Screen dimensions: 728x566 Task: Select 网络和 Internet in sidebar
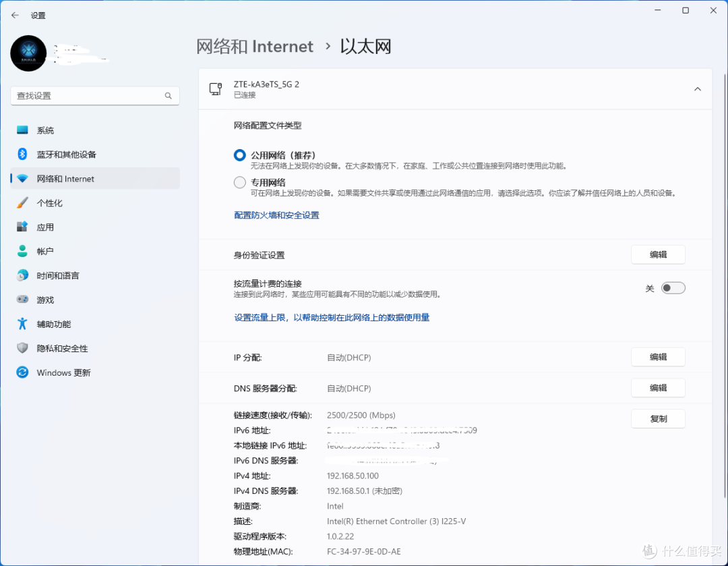point(95,179)
